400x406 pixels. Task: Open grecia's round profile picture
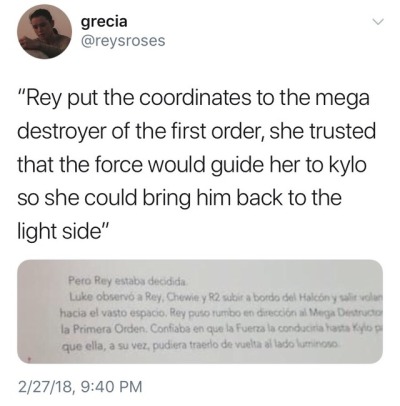pos(45,32)
